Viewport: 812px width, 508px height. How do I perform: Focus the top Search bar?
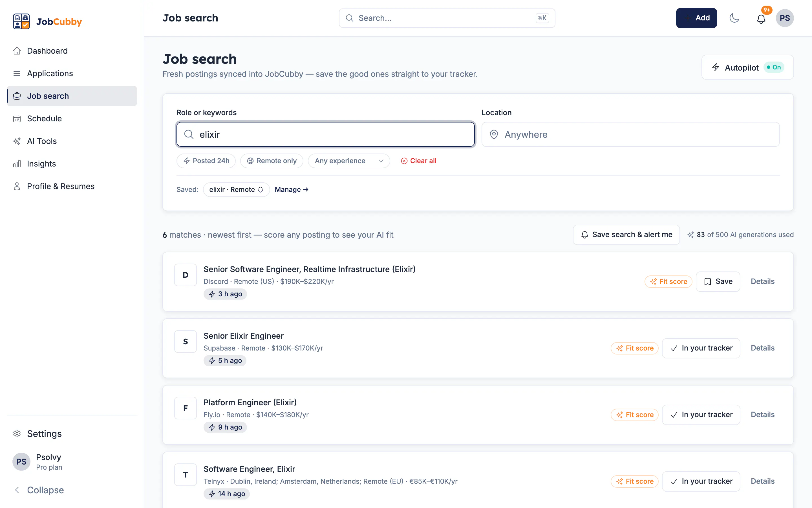(447, 18)
